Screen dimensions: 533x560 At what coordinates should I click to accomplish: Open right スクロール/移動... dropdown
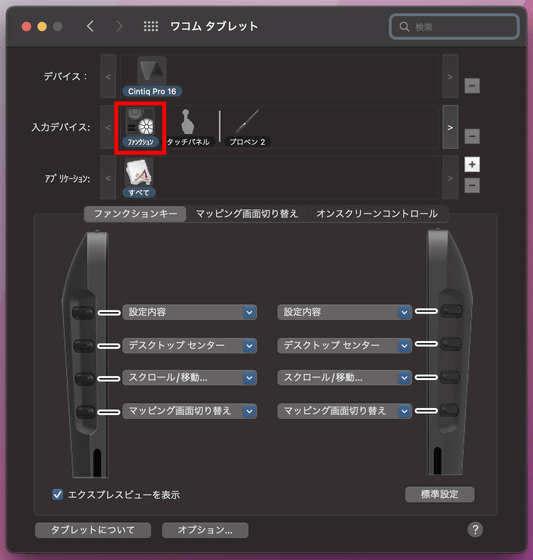coord(344,378)
